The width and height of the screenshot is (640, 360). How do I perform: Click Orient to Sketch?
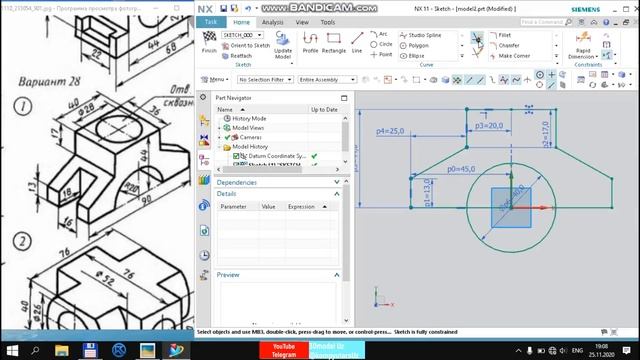pyautogui.click(x=246, y=46)
